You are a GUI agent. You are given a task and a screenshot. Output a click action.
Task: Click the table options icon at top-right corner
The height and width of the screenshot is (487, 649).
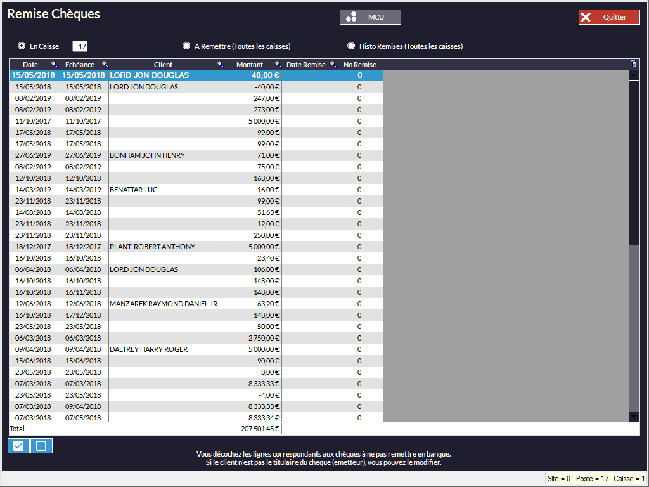[x=633, y=64]
